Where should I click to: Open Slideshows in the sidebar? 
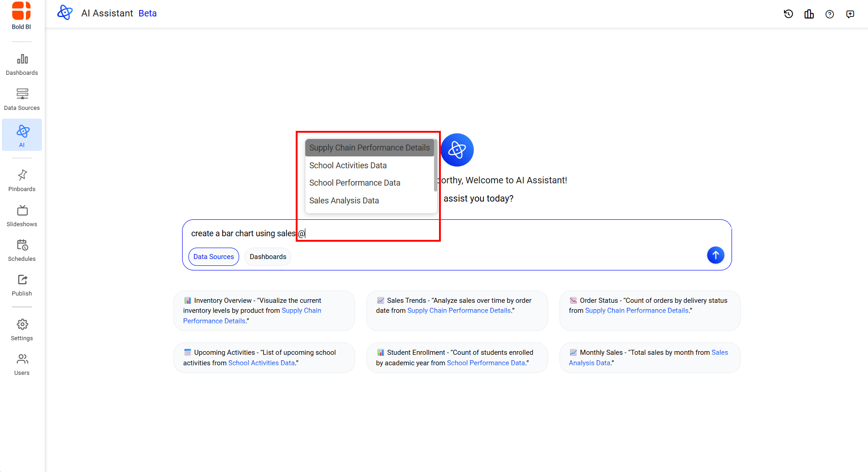pyautogui.click(x=22, y=216)
